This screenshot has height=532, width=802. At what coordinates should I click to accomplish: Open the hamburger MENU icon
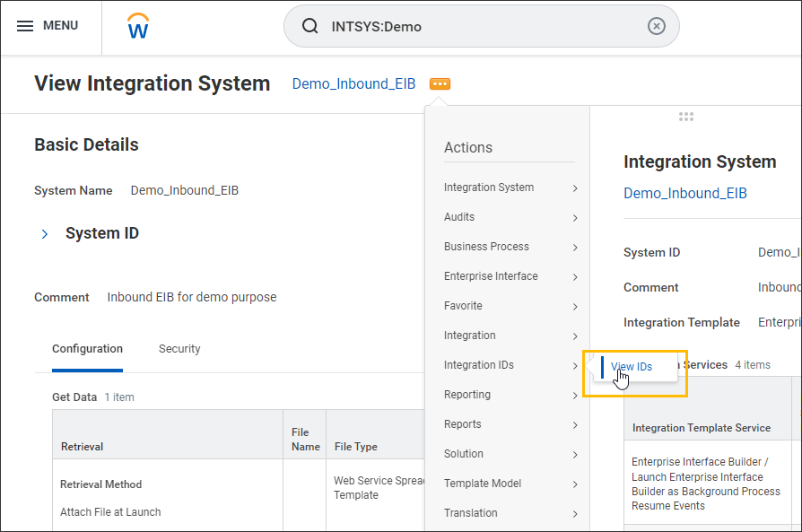pos(24,26)
